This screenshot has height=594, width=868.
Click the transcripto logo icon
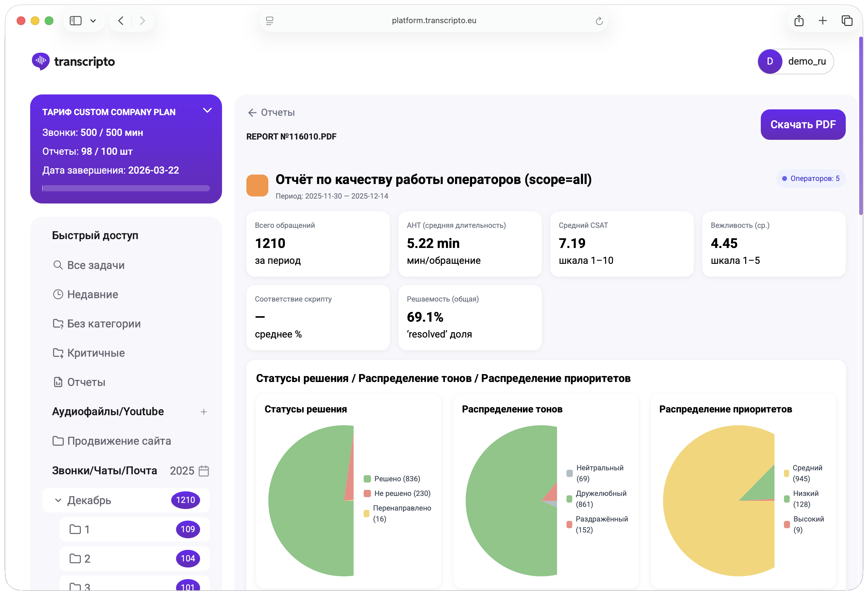coord(40,61)
